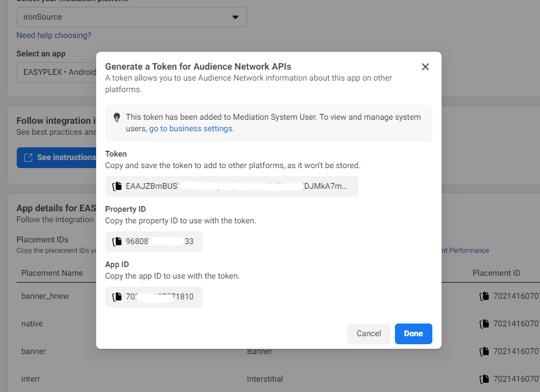
Task: Click the See instructions button
Action: pyautogui.click(x=57, y=157)
